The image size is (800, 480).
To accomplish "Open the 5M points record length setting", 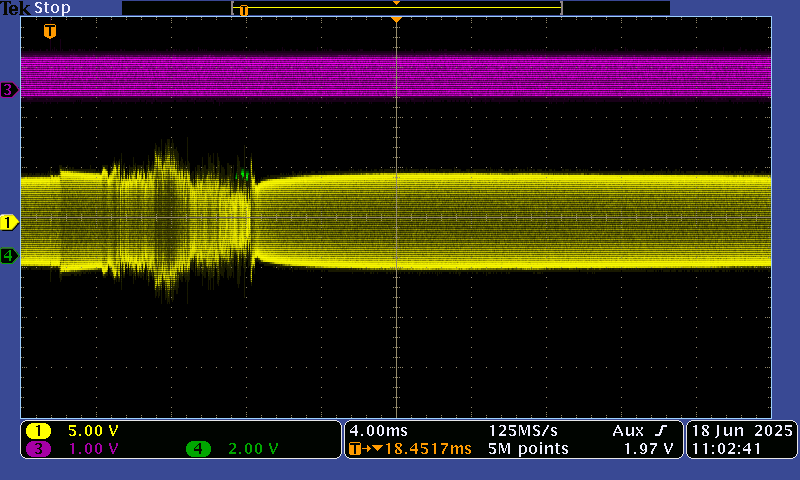I will coord(529,449).
